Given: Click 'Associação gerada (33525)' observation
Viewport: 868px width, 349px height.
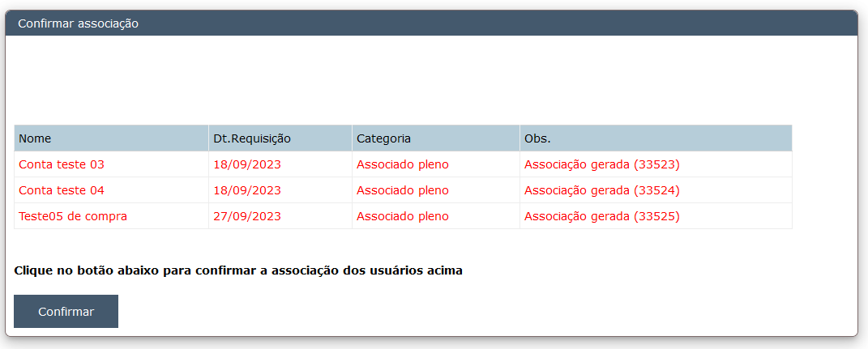Looking at the screenshot, I should (601, 216).
